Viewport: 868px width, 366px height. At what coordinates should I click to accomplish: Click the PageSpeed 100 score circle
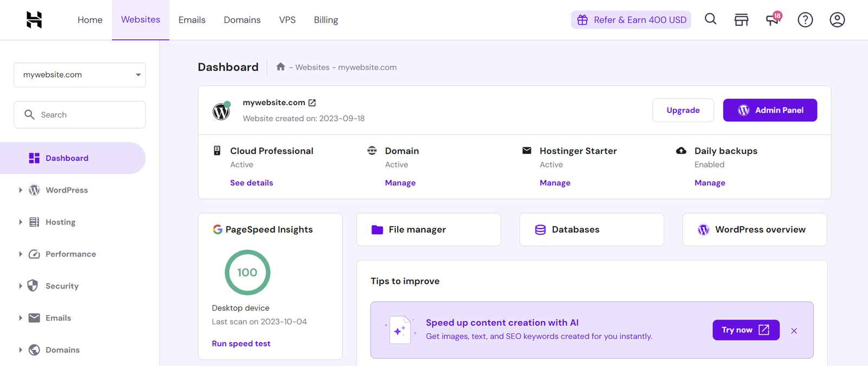(x=247, y=272)
